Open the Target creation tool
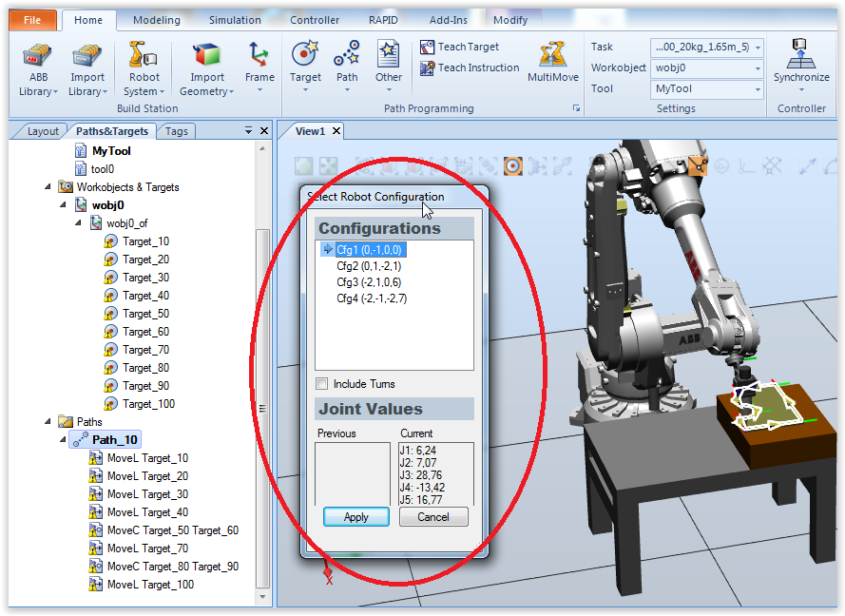The height and width of the screenshot is (616, 845). coord(305,67)
